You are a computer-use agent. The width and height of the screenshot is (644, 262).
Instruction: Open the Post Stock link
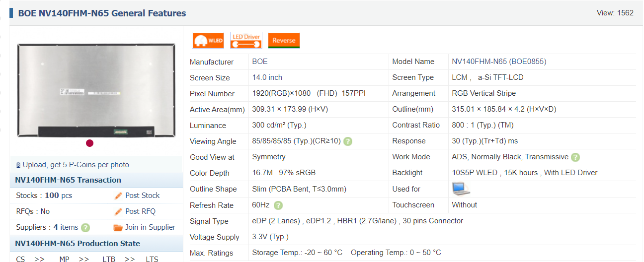pos(143,196)
